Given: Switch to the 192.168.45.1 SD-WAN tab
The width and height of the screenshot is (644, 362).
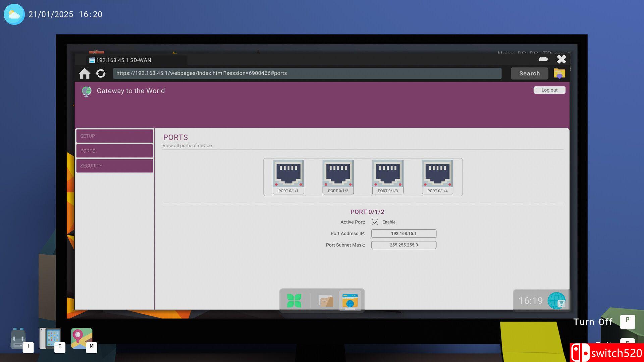Looking at the screenshot, I should point(123,60).
